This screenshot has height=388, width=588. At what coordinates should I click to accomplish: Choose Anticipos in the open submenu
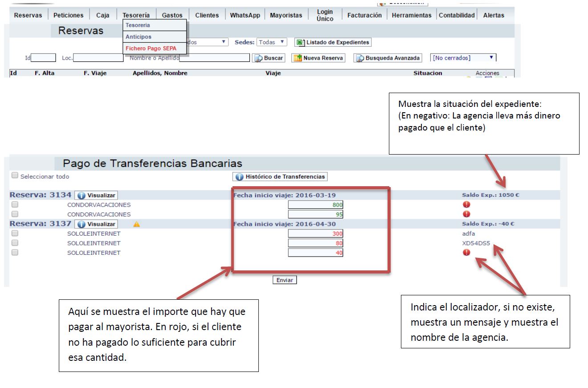tap(155, 37)
